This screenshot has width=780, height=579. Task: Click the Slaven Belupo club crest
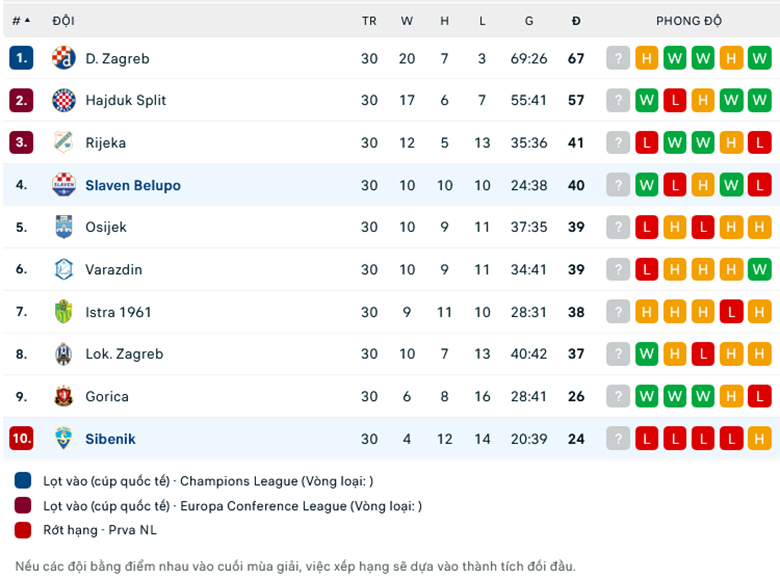64,185
